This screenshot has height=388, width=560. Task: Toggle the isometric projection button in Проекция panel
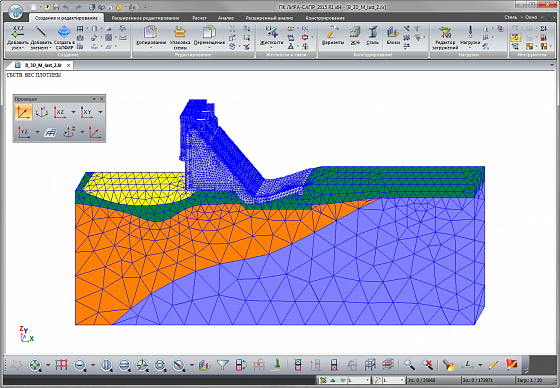pos(24,112)
